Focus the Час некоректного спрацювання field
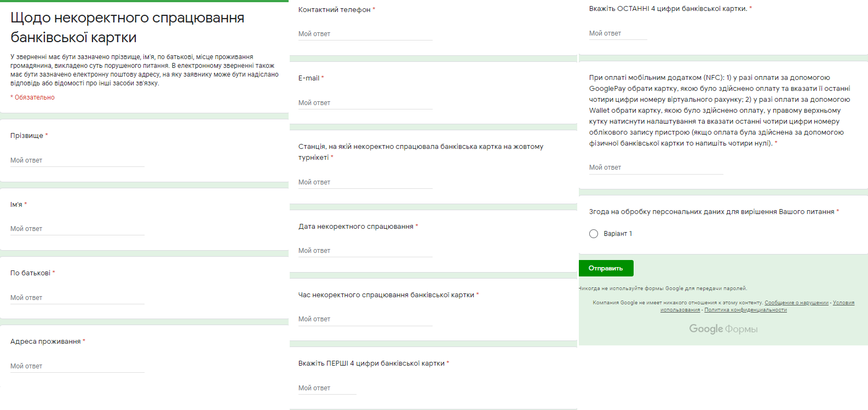 point(365,319)
